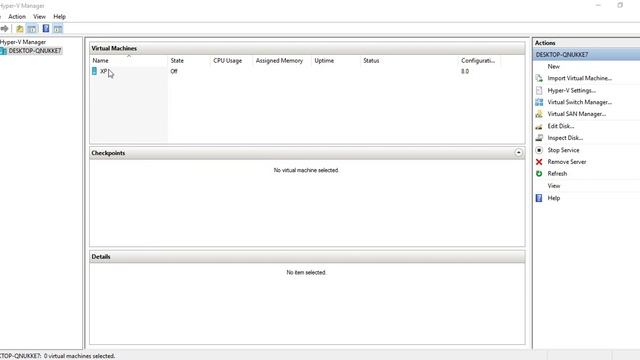Click the Edit Disk icon
This screenshot has width=640, height=360.
point(539,126)
